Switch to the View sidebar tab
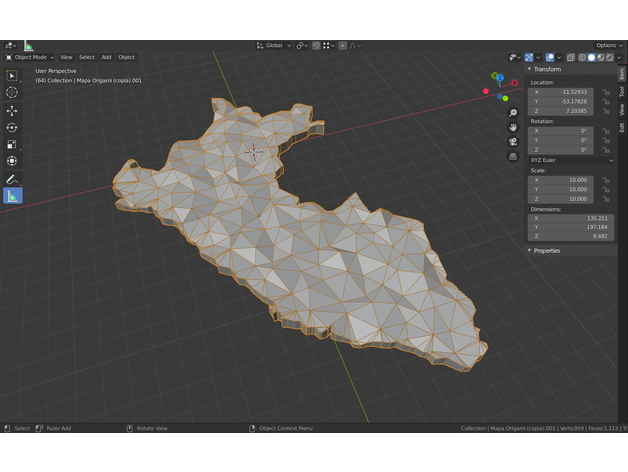The width and height of the screenshot is (628, 472). pos(622,109)
